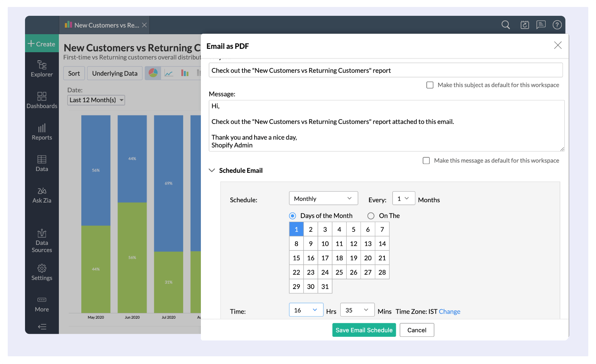The width and height of the screenshot is (596, 364).
Task: Select the On The radio button
Action: 371,216
